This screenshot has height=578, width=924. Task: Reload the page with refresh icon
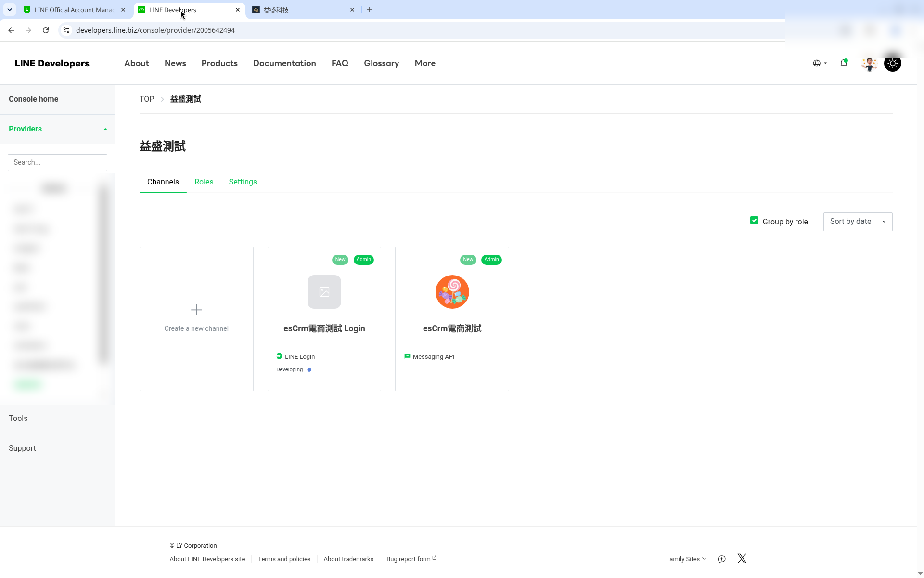pyautogui.click(x=46, y=30)
